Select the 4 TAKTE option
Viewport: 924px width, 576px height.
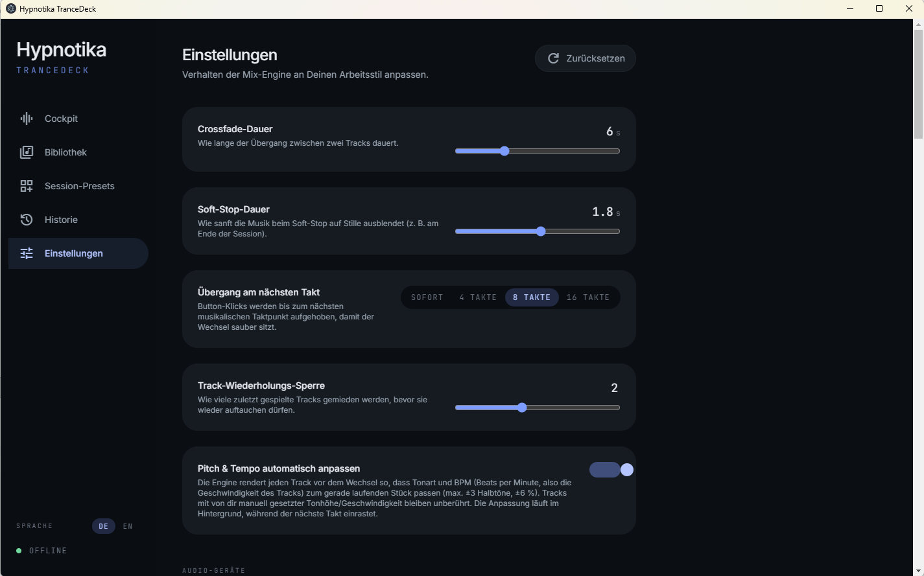tap(478, 297)
